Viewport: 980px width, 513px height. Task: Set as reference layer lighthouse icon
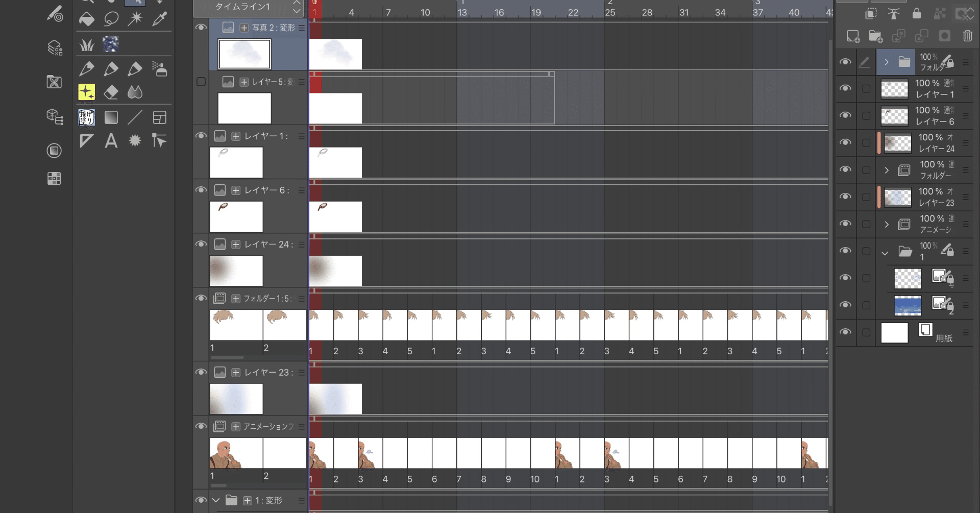tap(894, 14)
